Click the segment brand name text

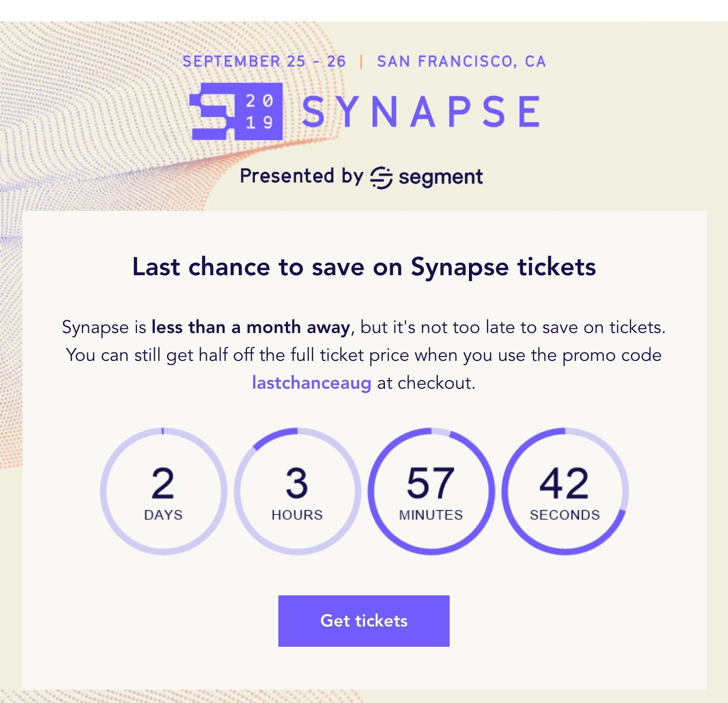point(441,177)
